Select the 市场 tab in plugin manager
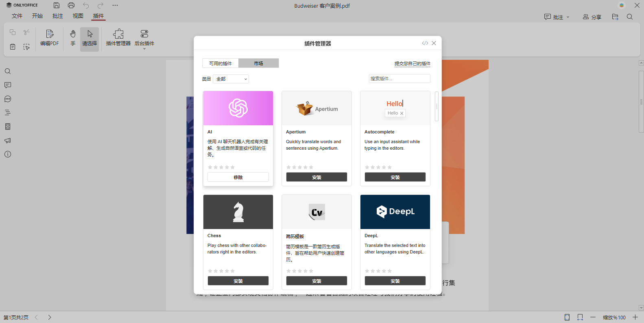 point(259,63)
